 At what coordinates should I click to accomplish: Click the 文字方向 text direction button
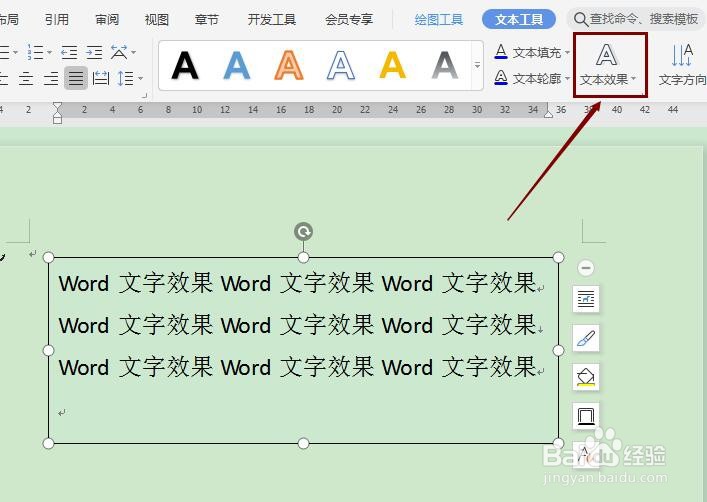pyautogui.click(x=682, y=64)
